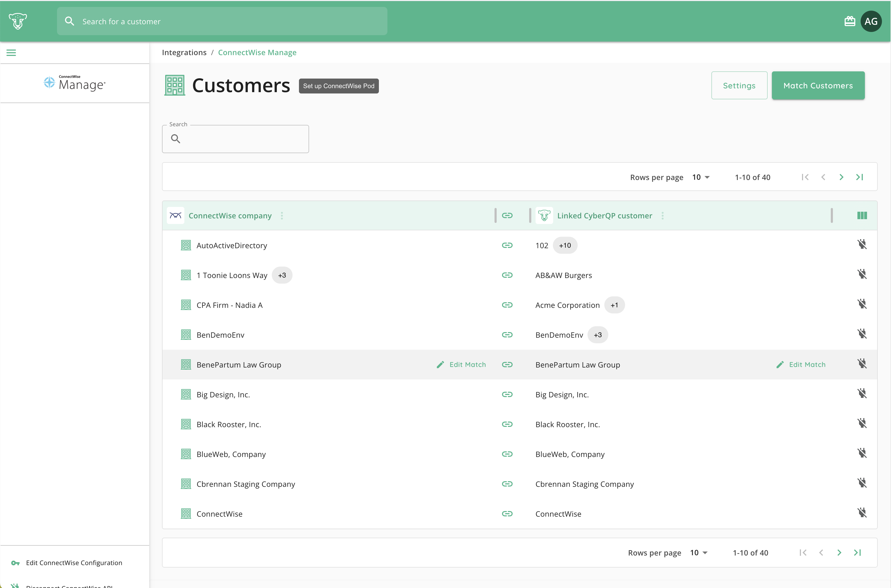Edit Match for ConnectWise company BenePartum Law Group
The width and height of the screenshot is (891, 588).
click(x=461, y=365)
